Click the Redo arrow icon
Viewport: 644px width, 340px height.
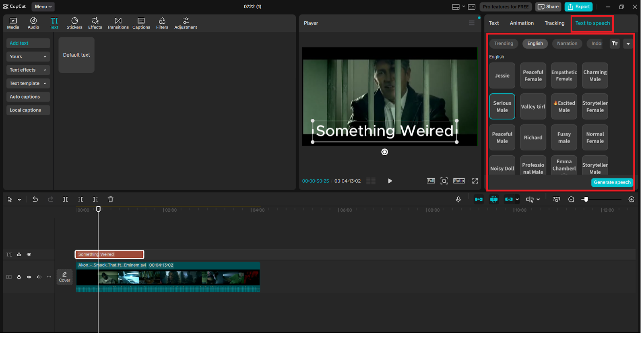tap(50, 199)
